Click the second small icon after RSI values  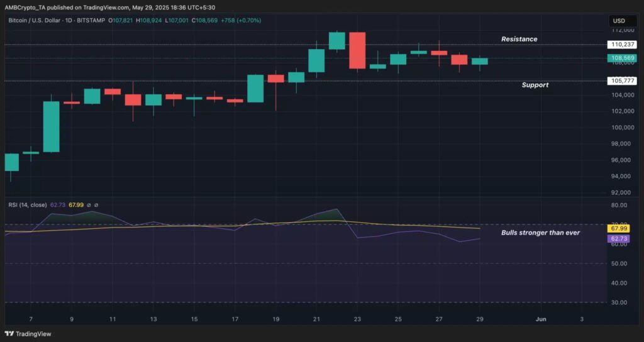[x=96, y=205]
